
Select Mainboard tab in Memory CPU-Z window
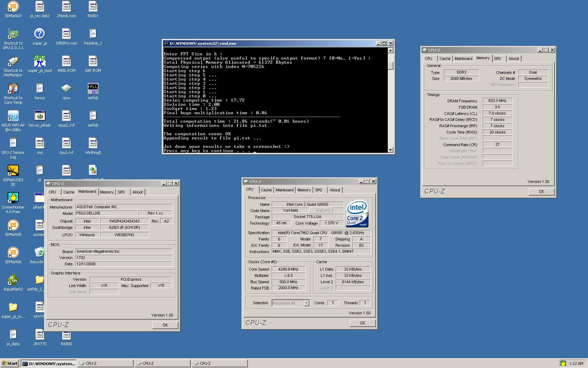tap(463, 59)
